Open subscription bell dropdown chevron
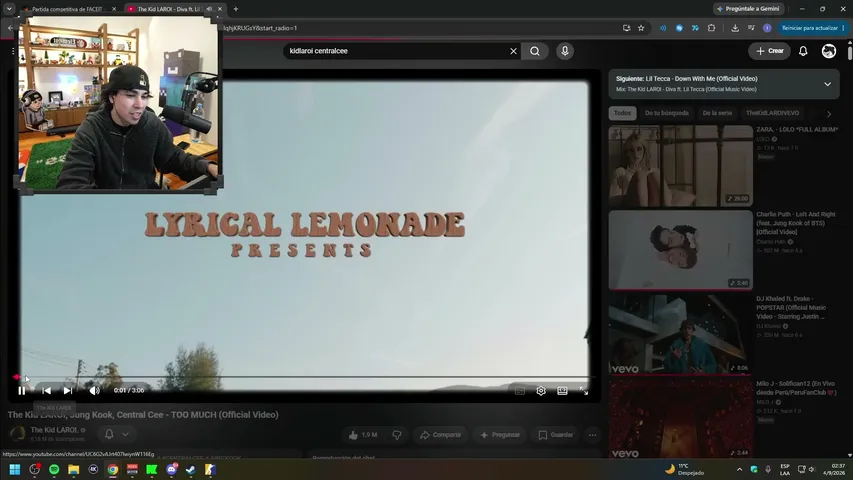This screenshot has width=853, height=480. (x=126, y=434)
